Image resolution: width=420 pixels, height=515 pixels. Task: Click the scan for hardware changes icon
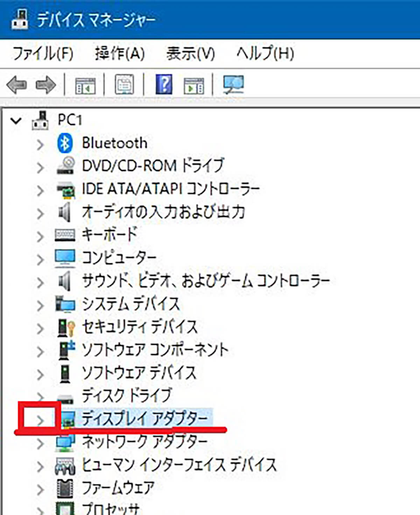(x=233, y=84)
